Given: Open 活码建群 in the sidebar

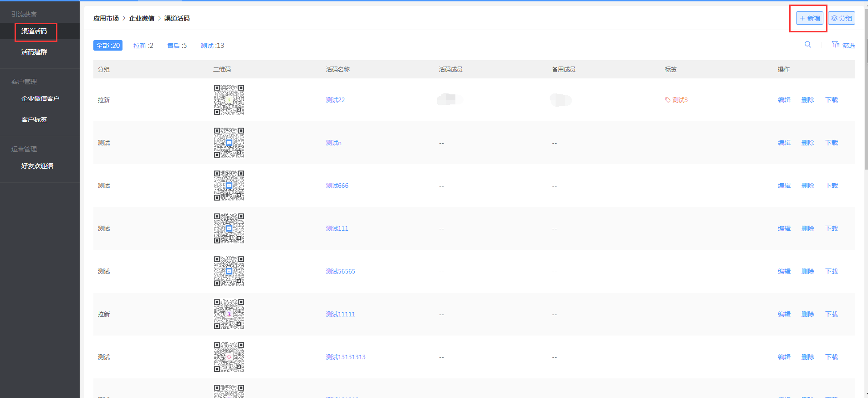Looking at the screenshot, I should coord(34,52).
